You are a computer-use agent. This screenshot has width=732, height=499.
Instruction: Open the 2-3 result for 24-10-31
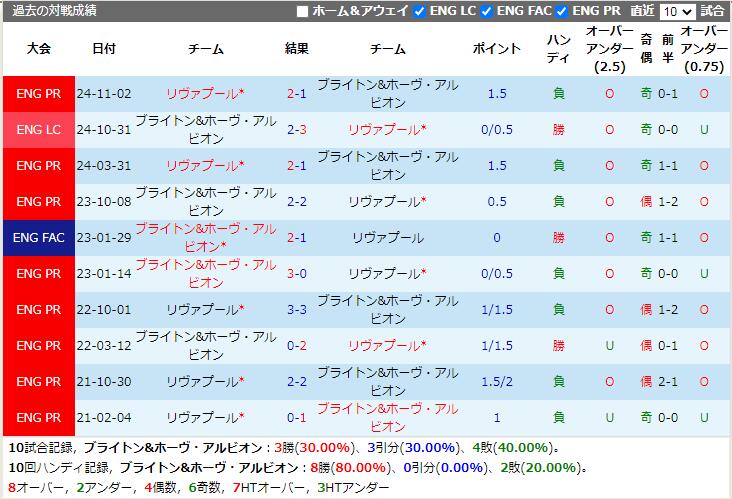pyautogui.click(x=297, y=130)
